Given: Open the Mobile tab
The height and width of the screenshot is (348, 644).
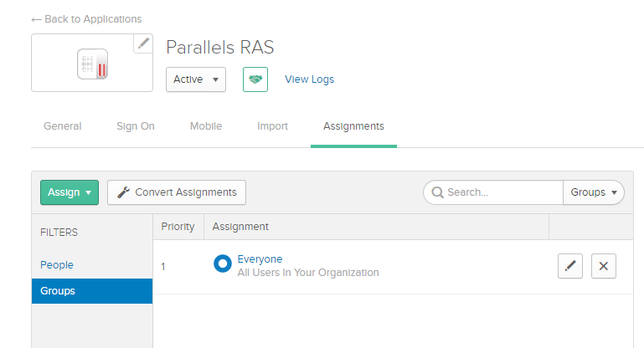Looking at the screenshot, I should (x=205, y=126).
